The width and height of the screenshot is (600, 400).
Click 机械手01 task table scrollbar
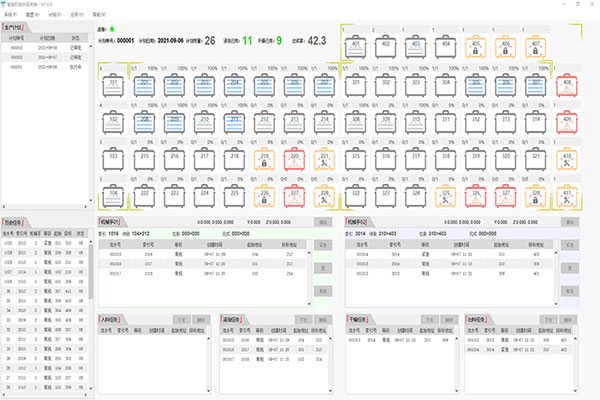[309, 278]
